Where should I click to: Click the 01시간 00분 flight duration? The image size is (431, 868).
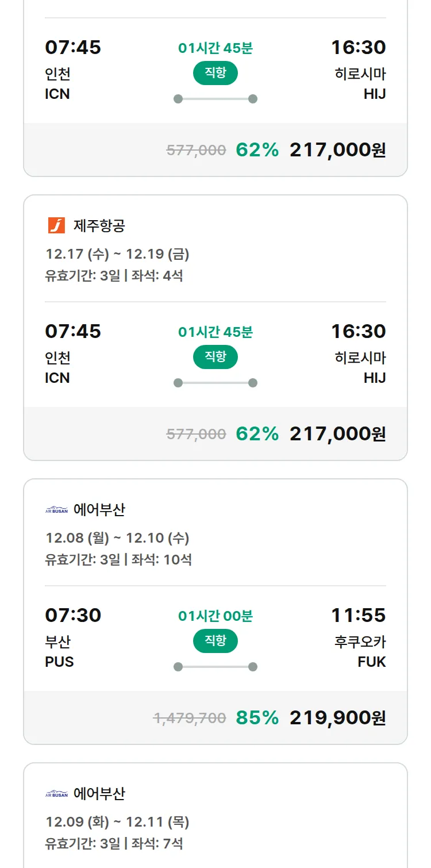(x=215, y=616)
